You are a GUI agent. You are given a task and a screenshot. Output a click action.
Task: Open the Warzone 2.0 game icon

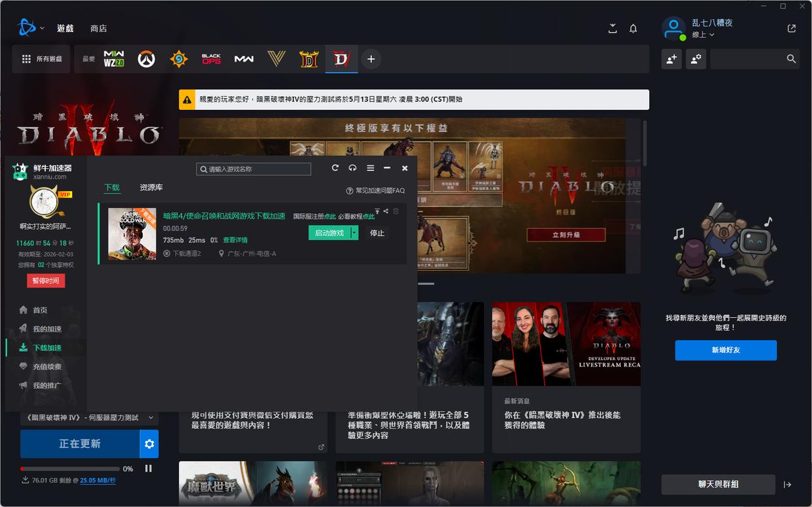(x=114, y=59)
